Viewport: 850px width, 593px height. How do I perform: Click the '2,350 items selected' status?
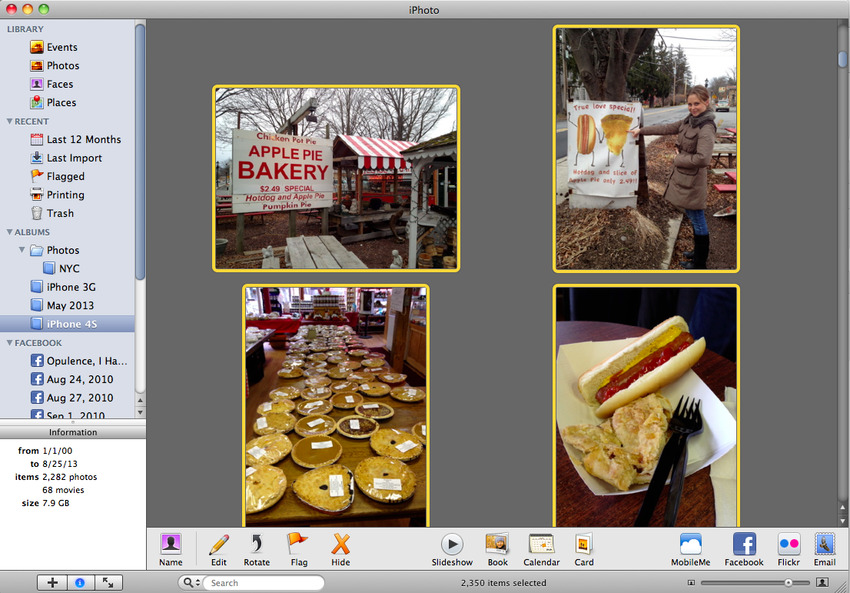504,583
